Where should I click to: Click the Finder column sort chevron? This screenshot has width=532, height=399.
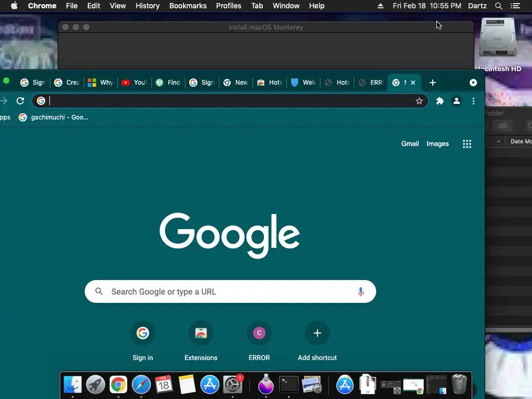pyautogui.click(x=498, y=141)
